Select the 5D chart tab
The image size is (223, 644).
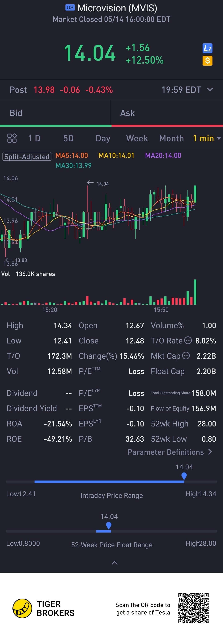(x=68, y=138)
